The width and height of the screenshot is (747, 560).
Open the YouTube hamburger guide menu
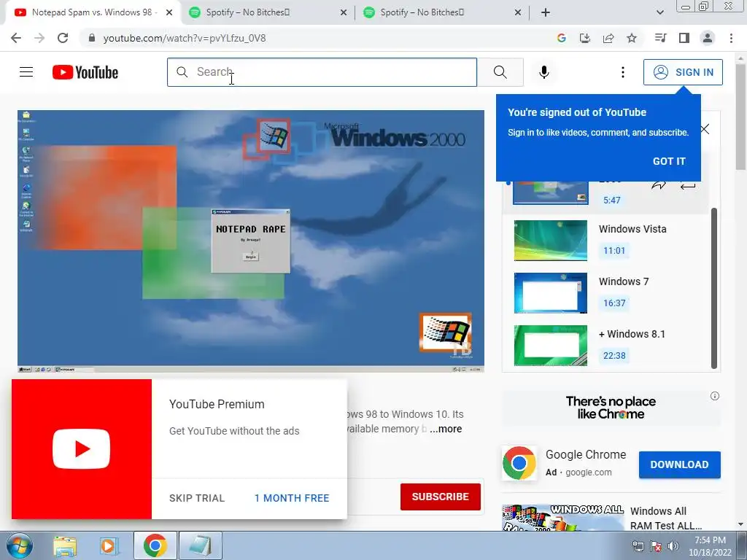pos(26,72)
